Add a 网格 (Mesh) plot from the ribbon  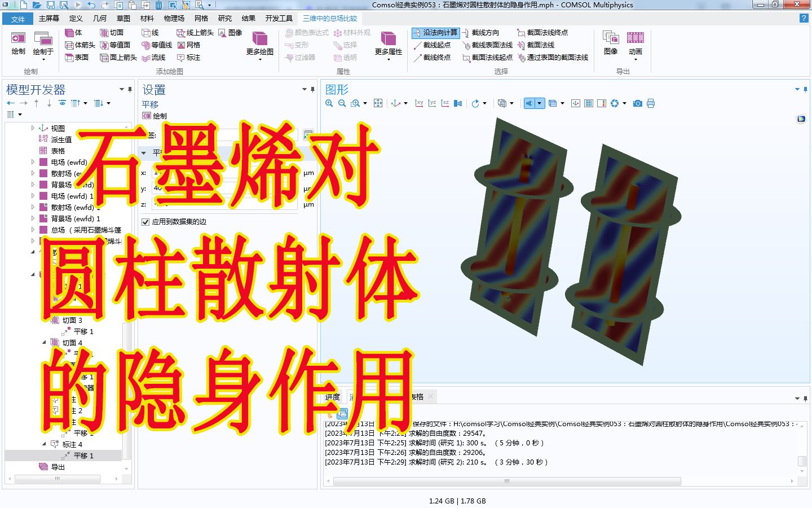188,45
